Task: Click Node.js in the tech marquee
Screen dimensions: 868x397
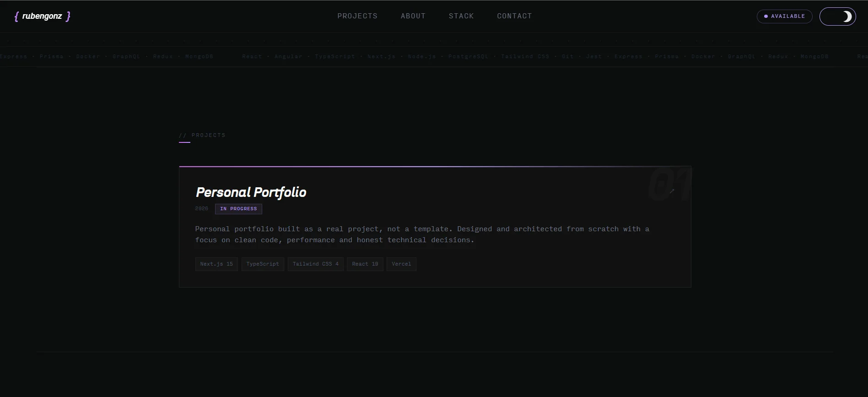Action: tap(422, 57)
